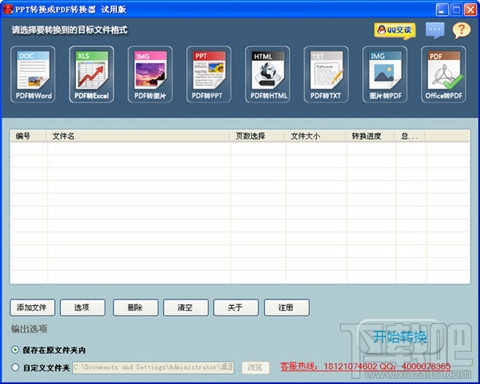Open the 选项 options button
The image size is (480, 384).
(x=82, y=308)
